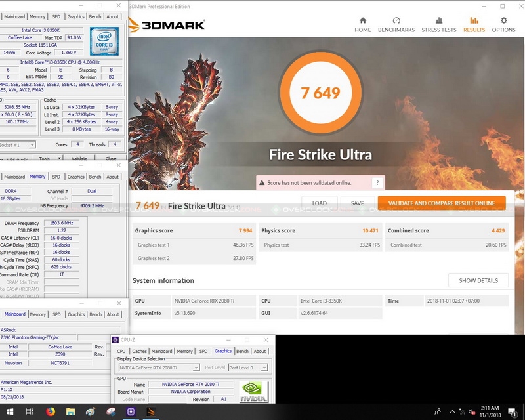Click the Combined score value 4 429
The width and height of the screenshot is (525, 420).
click(x=498, y=230)
